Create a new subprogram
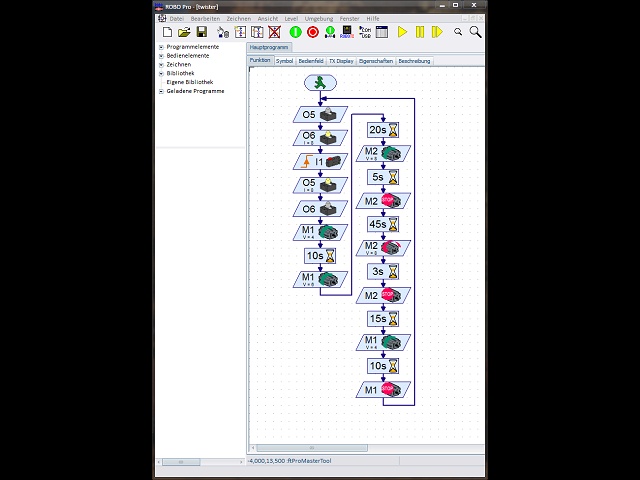Viewport: 640px width, 480px height. click(x=240, y=32)
